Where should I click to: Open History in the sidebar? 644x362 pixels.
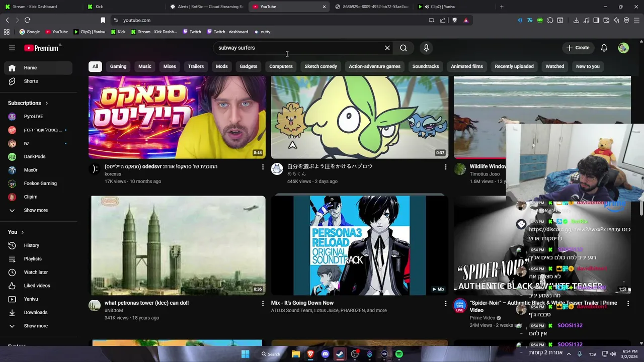tap(38, 245)
